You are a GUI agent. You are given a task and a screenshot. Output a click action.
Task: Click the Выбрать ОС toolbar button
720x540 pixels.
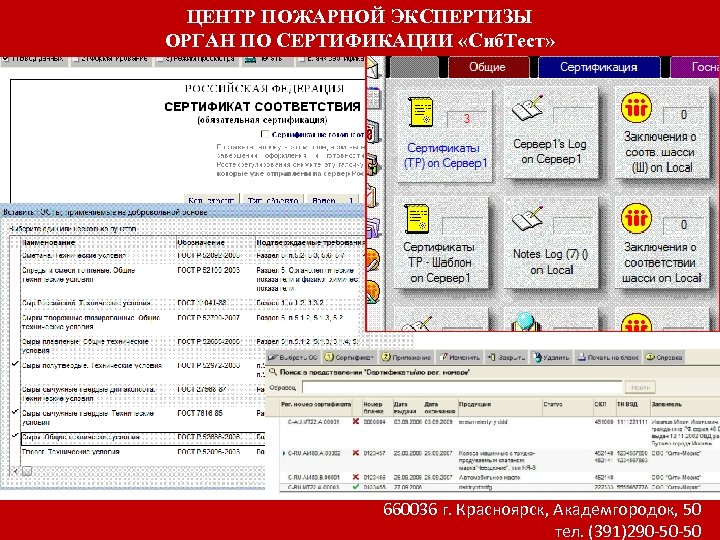(x=293, y=357)
